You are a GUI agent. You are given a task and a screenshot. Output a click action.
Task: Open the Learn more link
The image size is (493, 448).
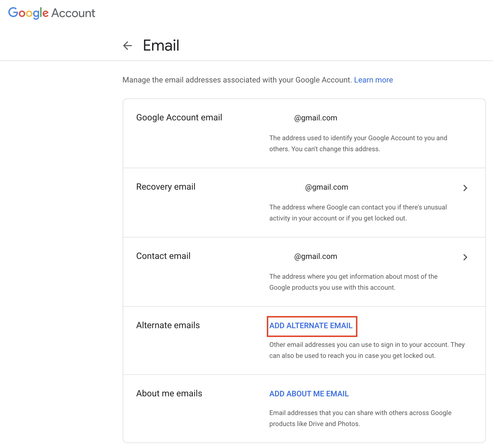point(373,80)
